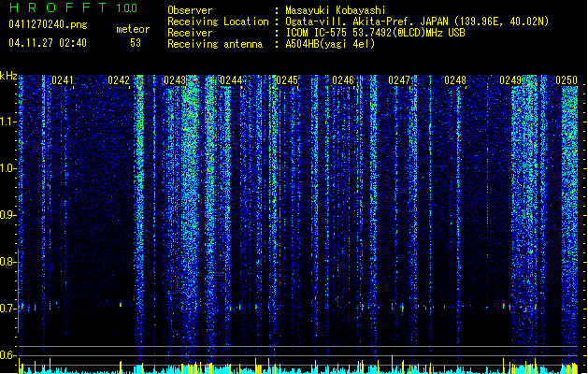Click receiver value ICOM IC-575 53.7492 MHz

pyautogui.click(x=376, y=33)
